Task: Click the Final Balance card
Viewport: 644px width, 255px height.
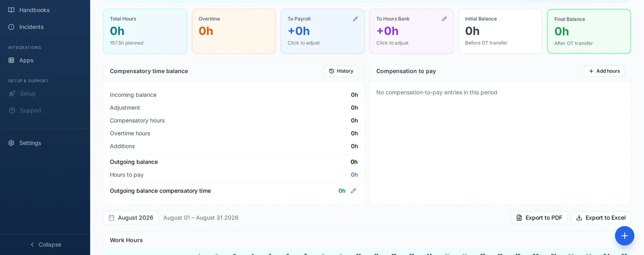Action: tap(589, 31)
